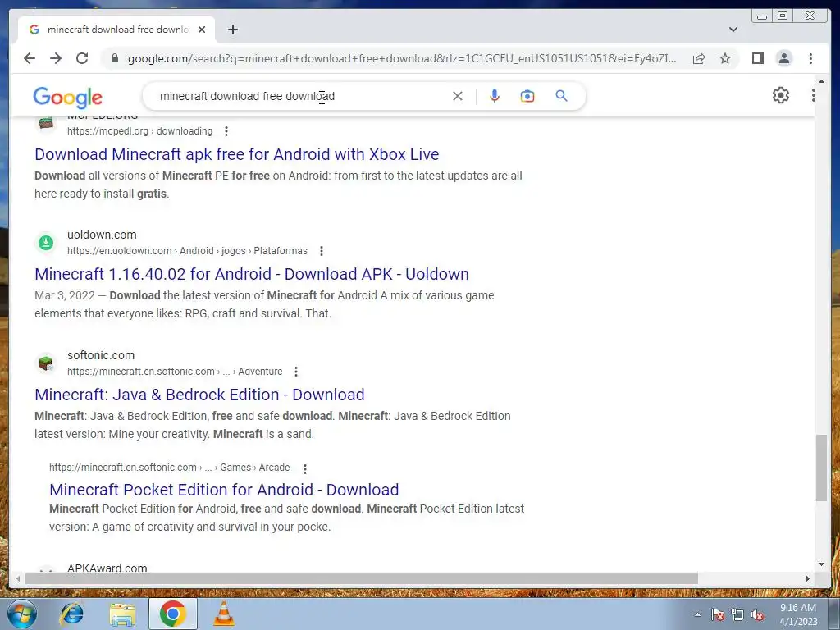Switch to Chrome in the taskbar
This screenshot has height=630, width=840.
pos(172,614)
